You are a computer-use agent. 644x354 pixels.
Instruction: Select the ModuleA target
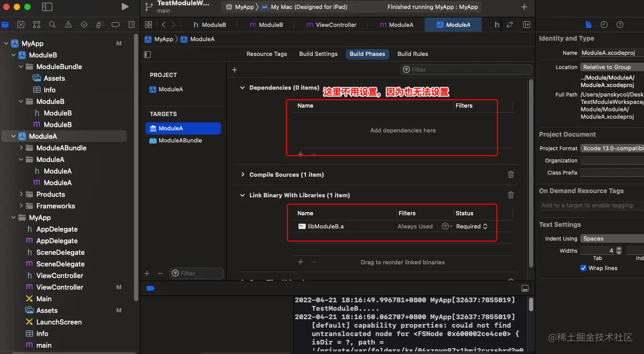pos(183,128)
